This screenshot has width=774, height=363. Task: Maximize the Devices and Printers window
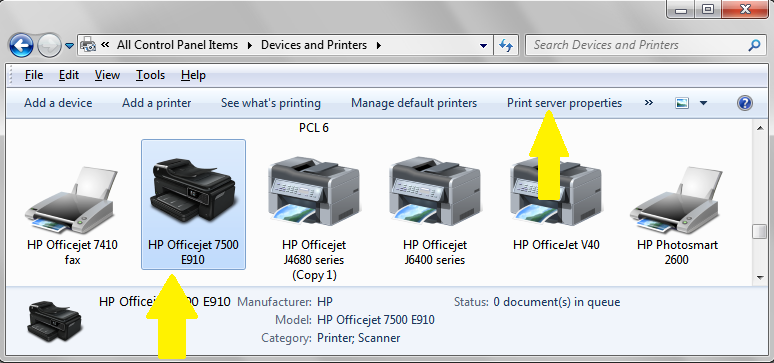pyautogui.click(x=708, y=9)
